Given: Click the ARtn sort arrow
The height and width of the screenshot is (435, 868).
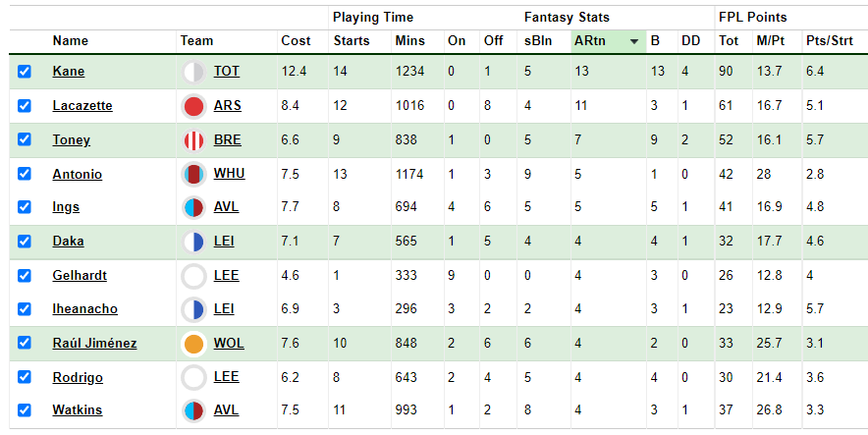Looking at the screenshot, I should (634, 41).
